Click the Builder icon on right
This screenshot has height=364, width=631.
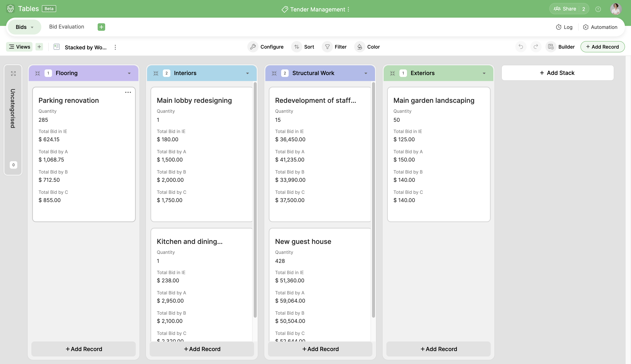coord(551,46)
